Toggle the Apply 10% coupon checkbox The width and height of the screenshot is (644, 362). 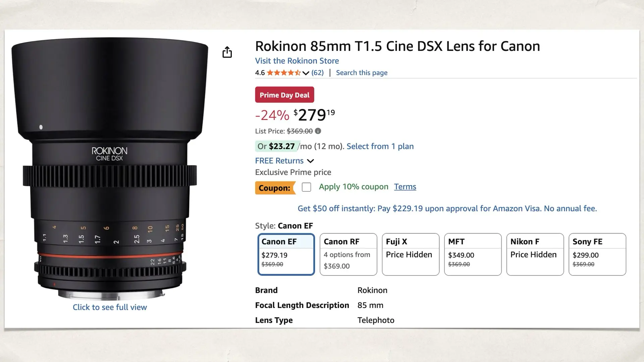tap(306, 187)
